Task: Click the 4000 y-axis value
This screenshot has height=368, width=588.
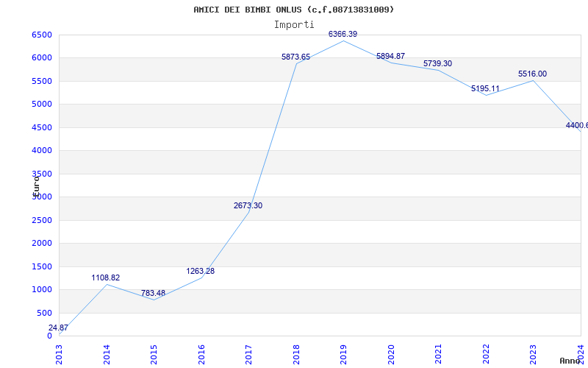Action: coord(42,151)
